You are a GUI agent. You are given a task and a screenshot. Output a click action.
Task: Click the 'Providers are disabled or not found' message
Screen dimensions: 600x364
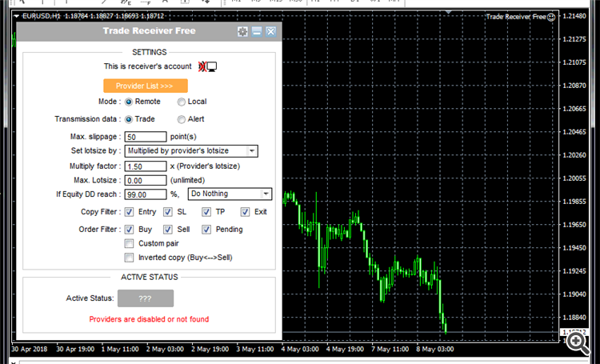(x=149, y=319)
